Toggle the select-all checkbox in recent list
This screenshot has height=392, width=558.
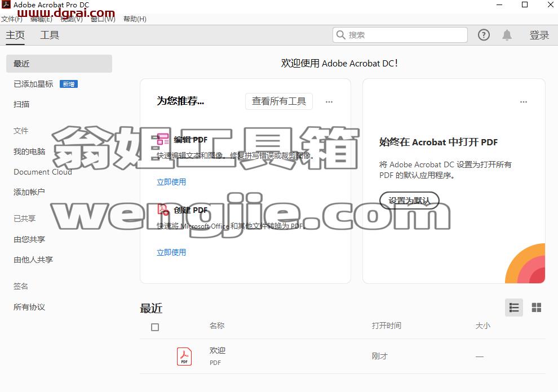[x=155, y=327]
